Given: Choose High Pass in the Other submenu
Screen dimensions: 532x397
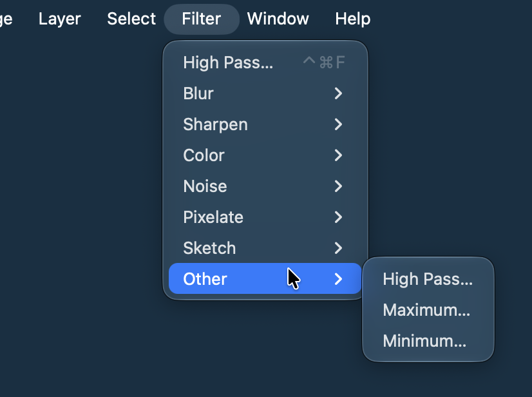Looking at the screenshot, I should pos(428,279).
